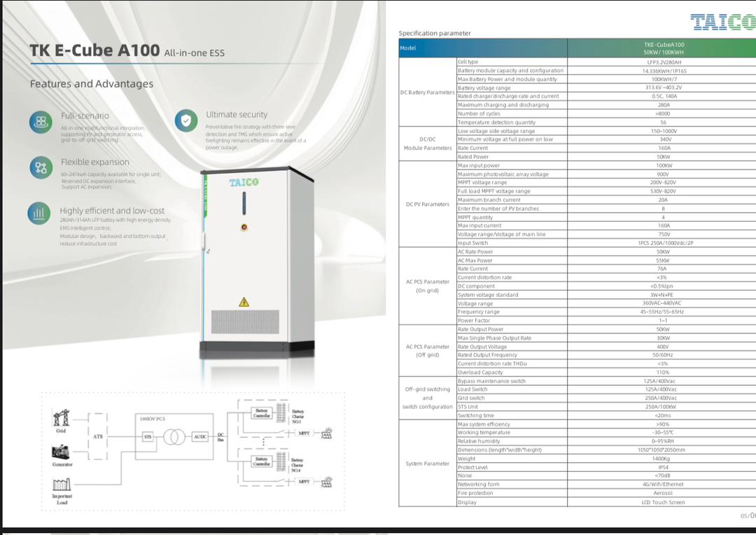Click the Highly efficient bar chart icon
Viewport: 756px width, 535px height.
click(40, 213)
